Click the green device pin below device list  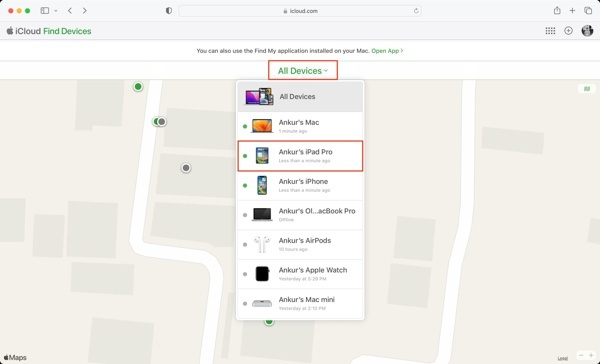point(269,322)
